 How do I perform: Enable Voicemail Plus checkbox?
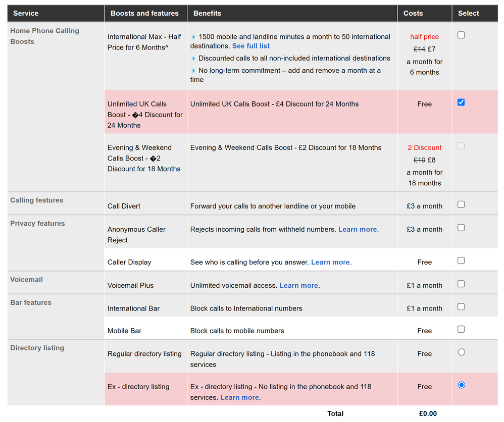(x=461, y=284)
